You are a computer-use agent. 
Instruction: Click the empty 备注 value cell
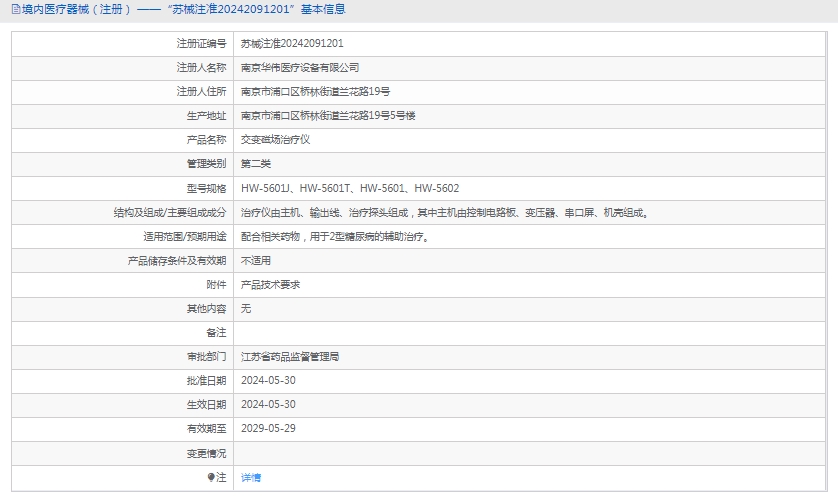pyautogui.click(x=530, y=333)
